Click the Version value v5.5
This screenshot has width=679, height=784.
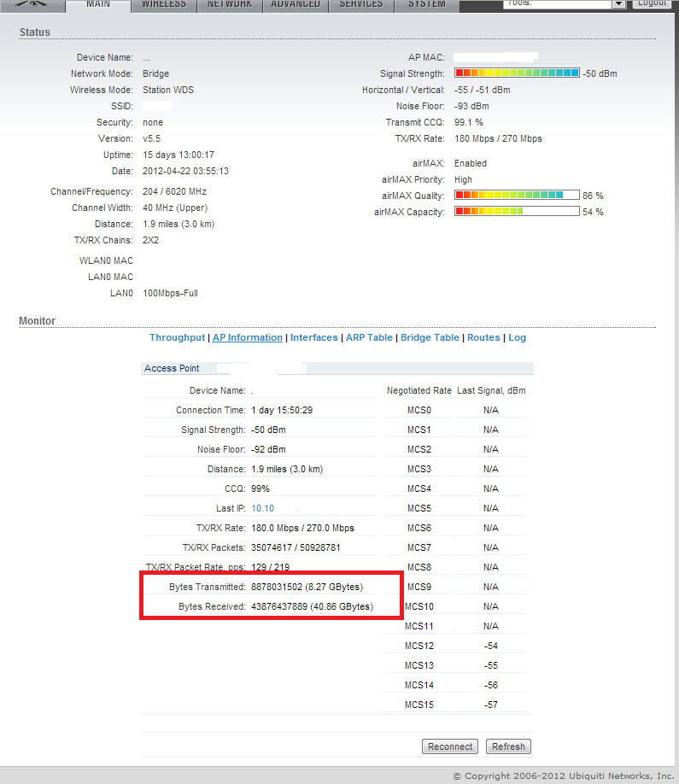pyautogui.click(x=151, y=138)
